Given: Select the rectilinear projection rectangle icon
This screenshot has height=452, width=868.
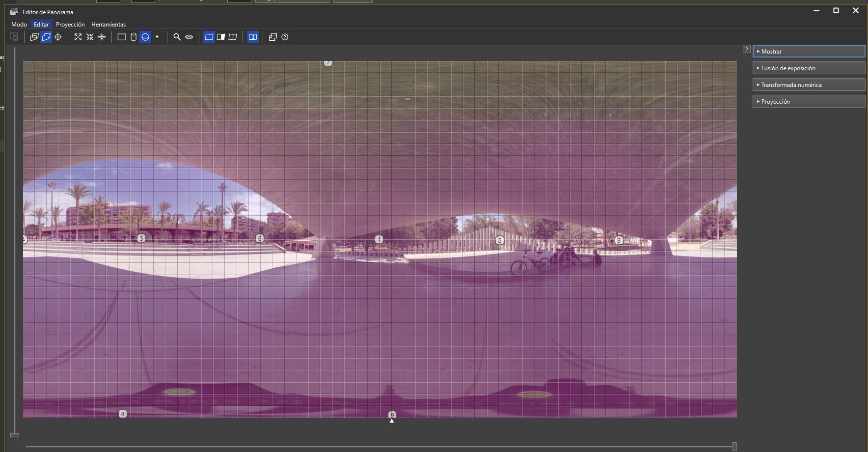Looking at the screenshot, I should tap(122, 37).
